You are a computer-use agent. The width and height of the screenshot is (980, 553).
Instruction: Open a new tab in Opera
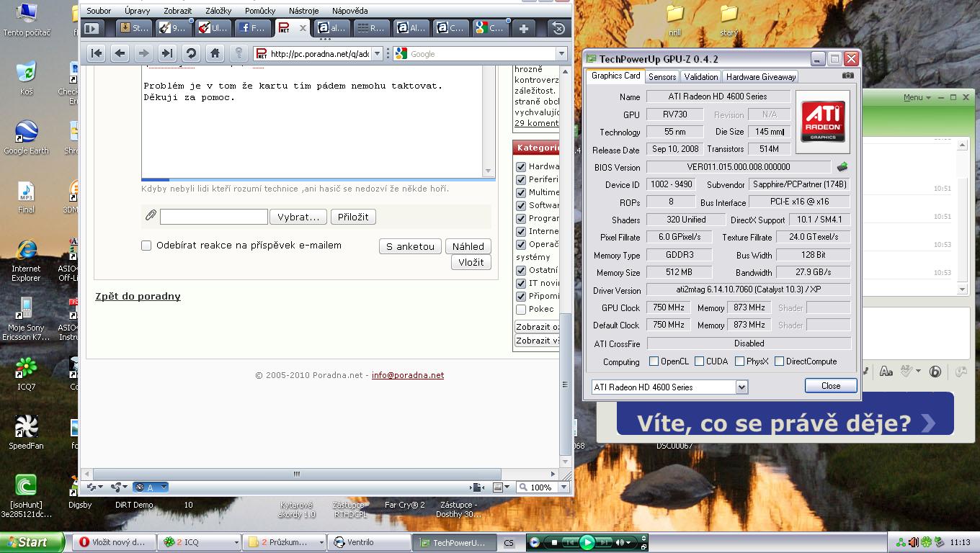524,28
